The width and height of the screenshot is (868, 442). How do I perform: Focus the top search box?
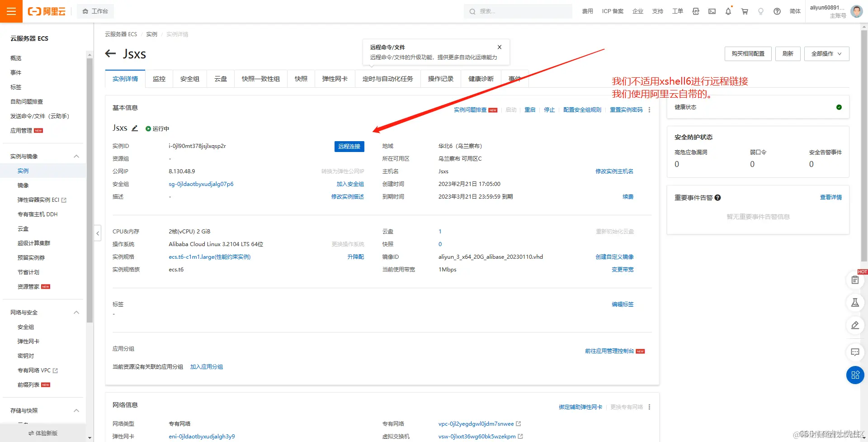[518, 11]
